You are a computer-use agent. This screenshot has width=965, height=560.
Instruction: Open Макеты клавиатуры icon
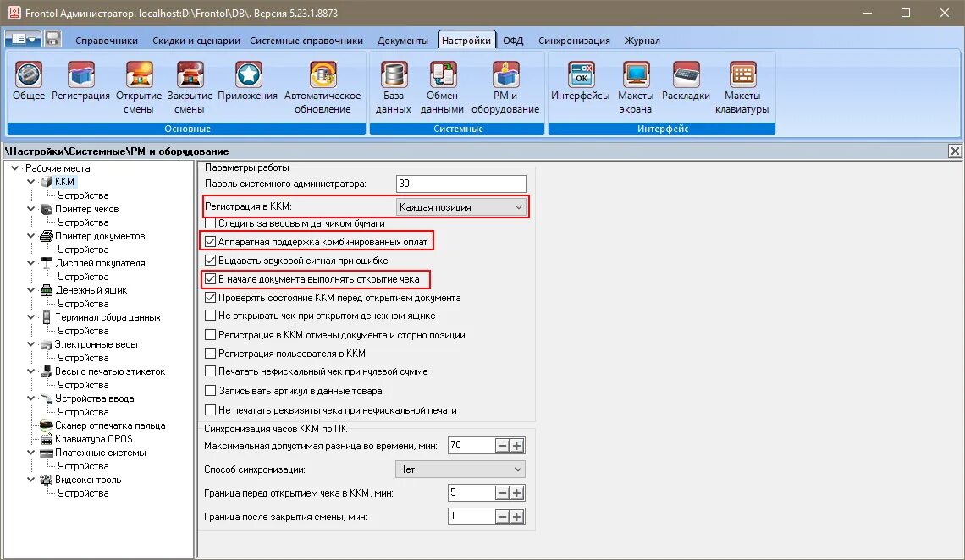[742, 87]
